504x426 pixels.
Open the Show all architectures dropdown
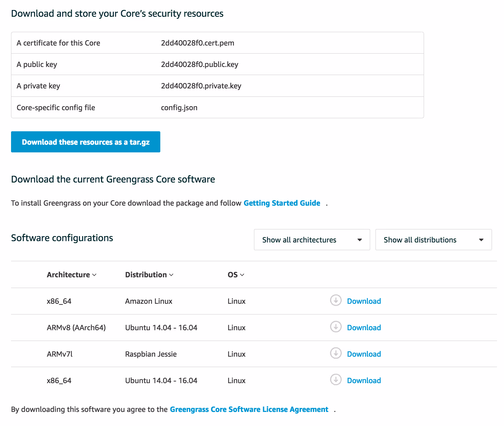(x=312, y=240)
